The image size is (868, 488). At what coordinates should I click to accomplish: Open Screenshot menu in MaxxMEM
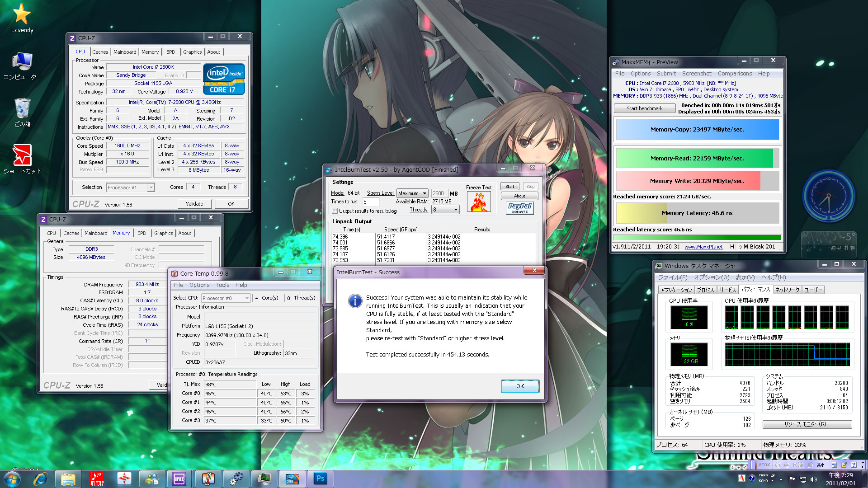pos(696,74)
